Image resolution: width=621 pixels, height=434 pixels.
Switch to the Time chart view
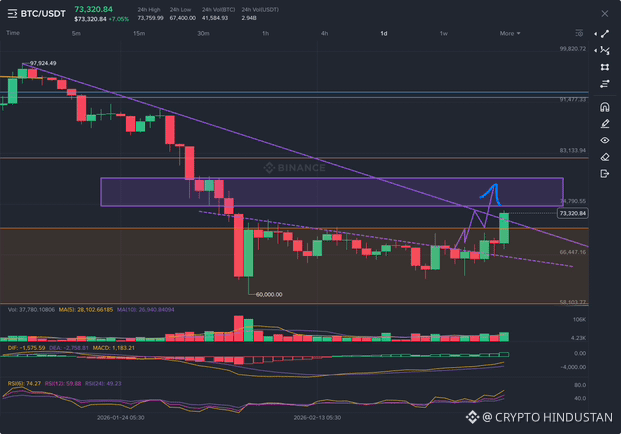tap(13, 33)
